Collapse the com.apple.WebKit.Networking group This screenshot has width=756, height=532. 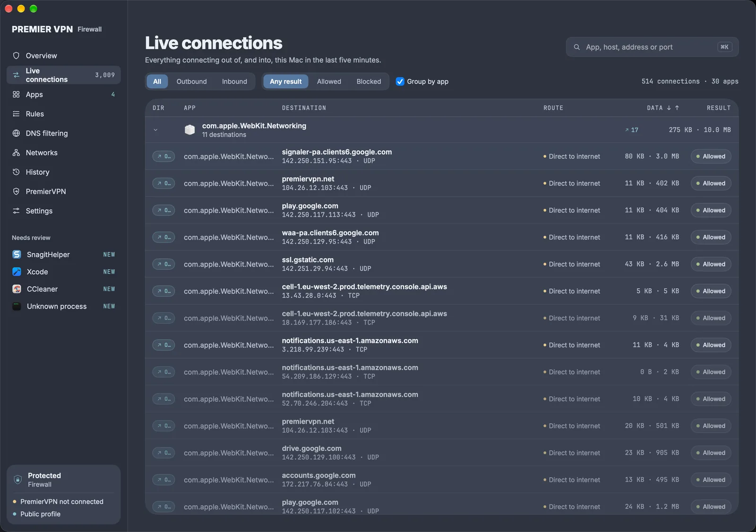155,130
